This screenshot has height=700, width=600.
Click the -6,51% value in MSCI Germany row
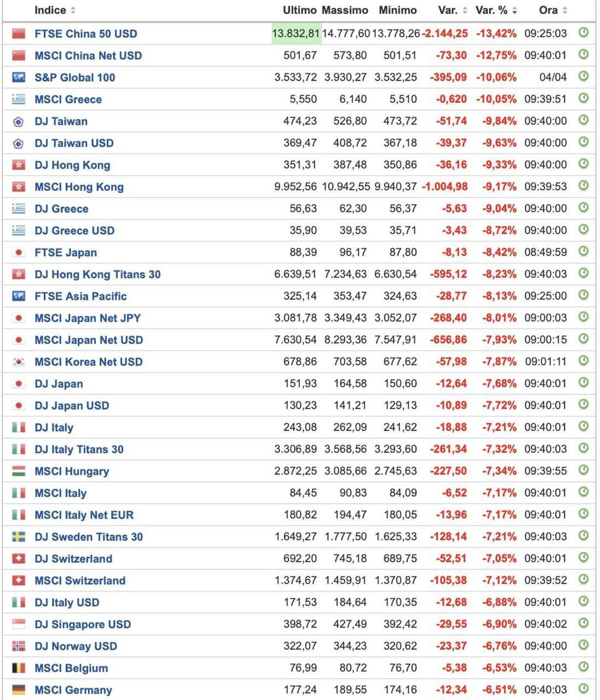pyautogui.click(x=498, y=690)
